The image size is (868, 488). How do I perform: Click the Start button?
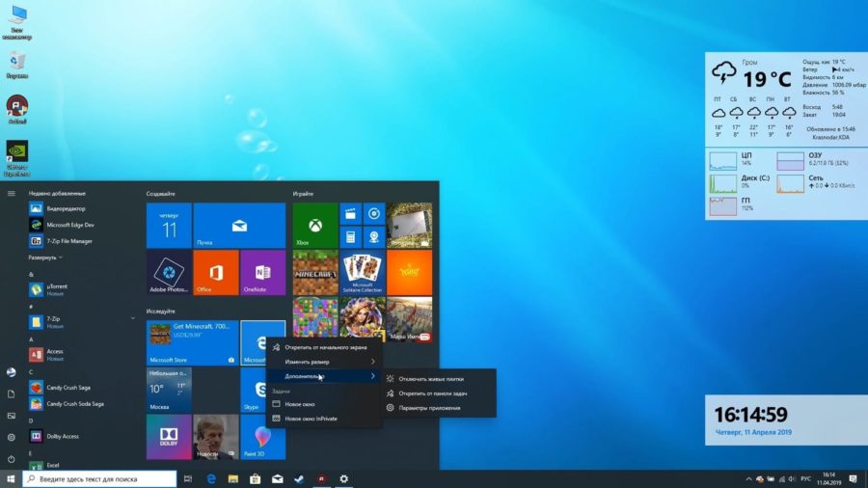[x=11, y=478]
